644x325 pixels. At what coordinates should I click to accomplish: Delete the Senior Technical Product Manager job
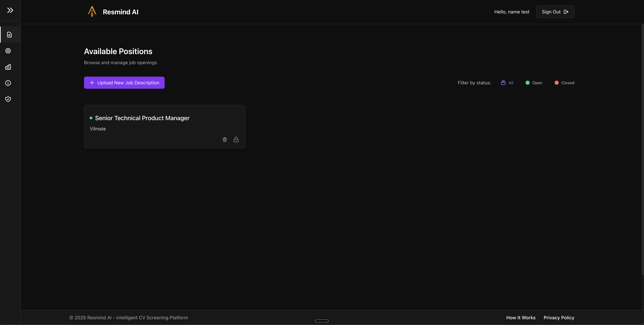click(224, 139)
